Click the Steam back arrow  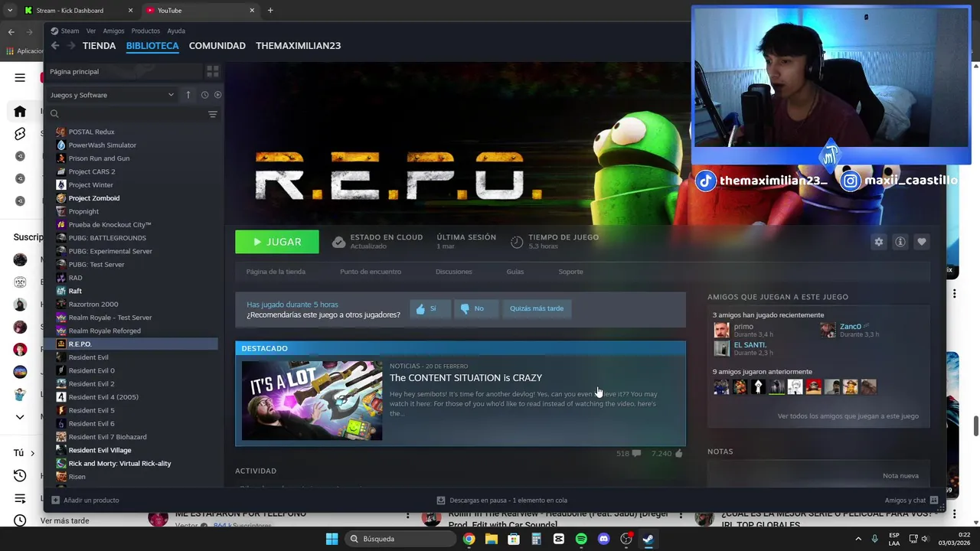click(x=55, y=46)
